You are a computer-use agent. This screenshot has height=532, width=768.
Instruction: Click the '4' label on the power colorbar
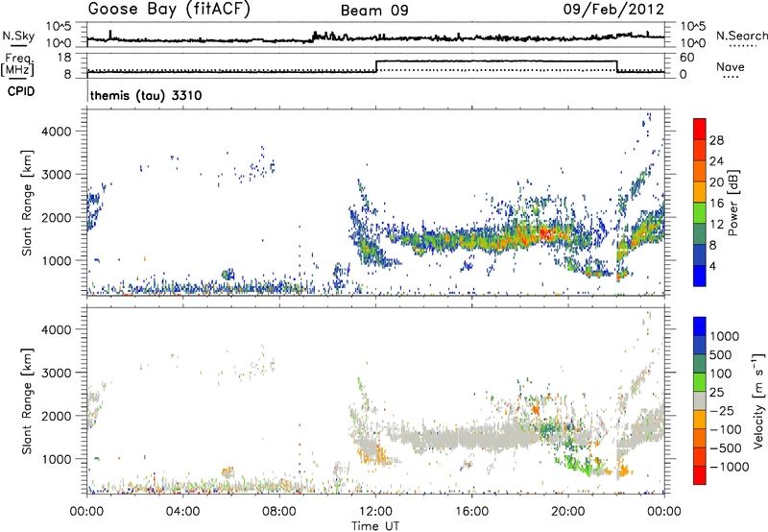pos(712,266)
